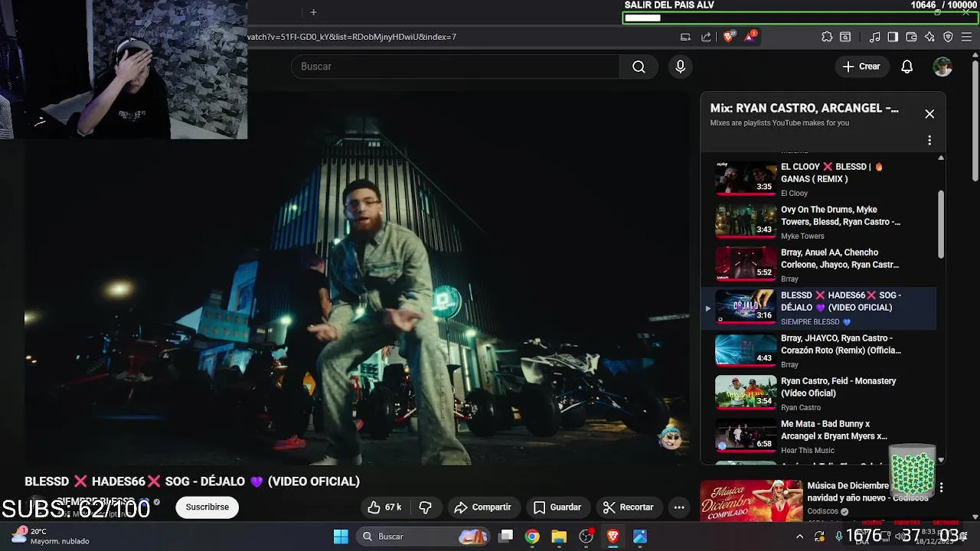Open options for Música De Diciembre video
Image resolution: width=980 pixels, height=551 pixels.
point(941,487)
